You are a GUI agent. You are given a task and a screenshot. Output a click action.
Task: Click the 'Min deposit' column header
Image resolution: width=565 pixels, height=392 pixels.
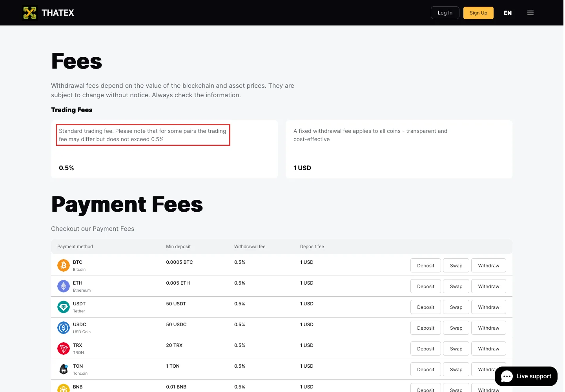178,247
